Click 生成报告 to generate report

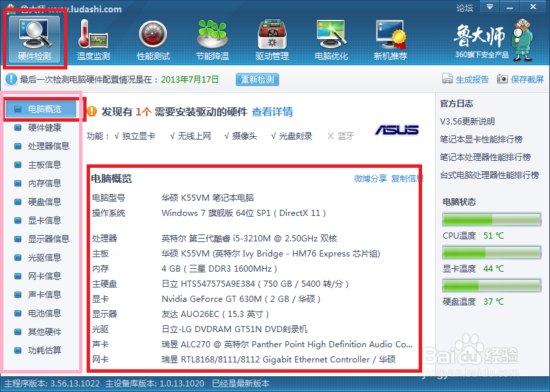[472, 79]
